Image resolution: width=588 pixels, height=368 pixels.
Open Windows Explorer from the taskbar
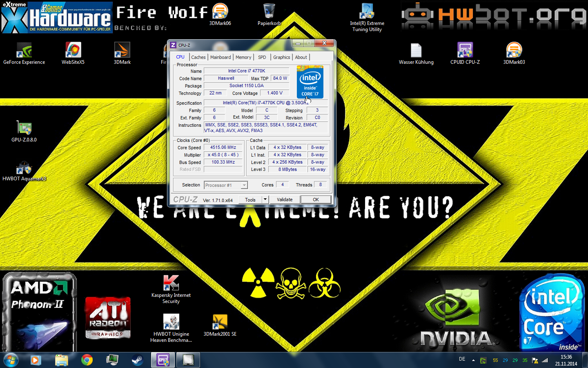point(62,360)
